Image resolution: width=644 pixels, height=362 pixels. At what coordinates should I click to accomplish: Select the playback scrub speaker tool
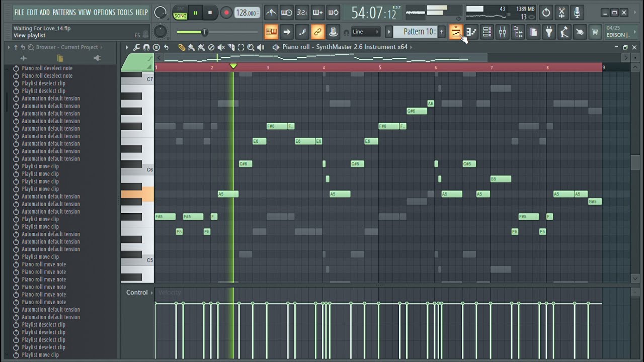point(261,47)
